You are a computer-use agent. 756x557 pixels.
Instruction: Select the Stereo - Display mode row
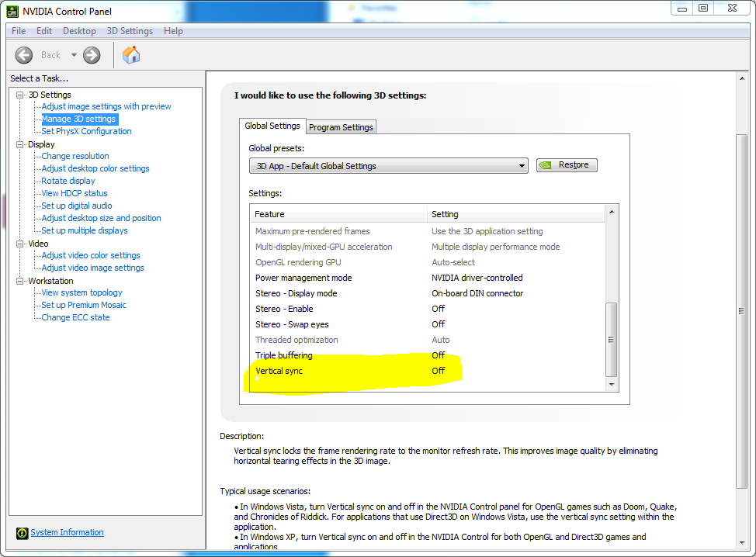click(x=428, y=293)
